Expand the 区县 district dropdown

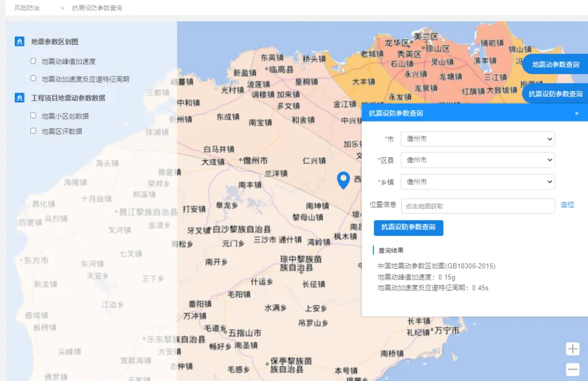[477, 160]
